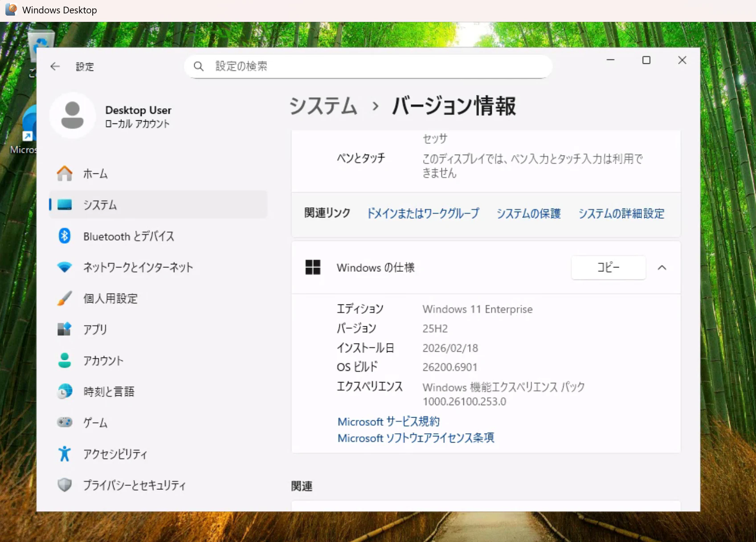Click the edition text Windows 11 Enterprise

478,309
